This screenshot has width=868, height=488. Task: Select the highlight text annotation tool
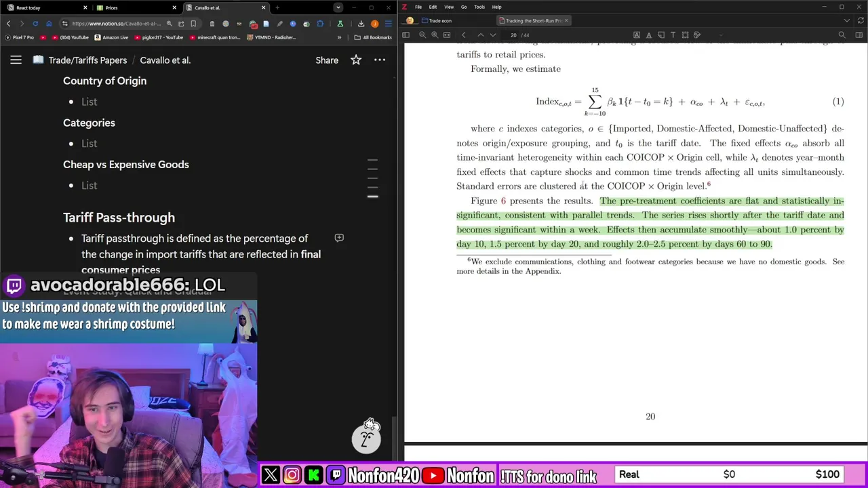pos(637,35)
